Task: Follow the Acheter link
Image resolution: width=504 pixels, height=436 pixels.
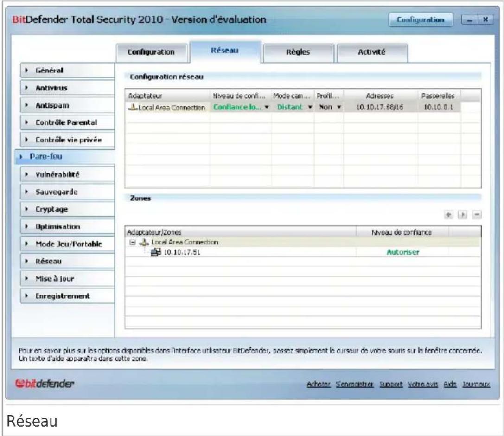Action: coord(318,384)
